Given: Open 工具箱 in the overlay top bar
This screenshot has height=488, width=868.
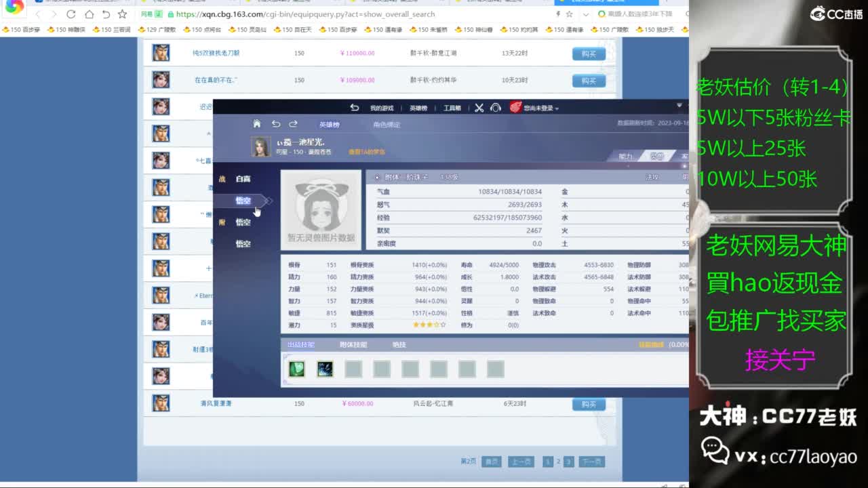Looking at the screenshot, I should click(452, 108).
